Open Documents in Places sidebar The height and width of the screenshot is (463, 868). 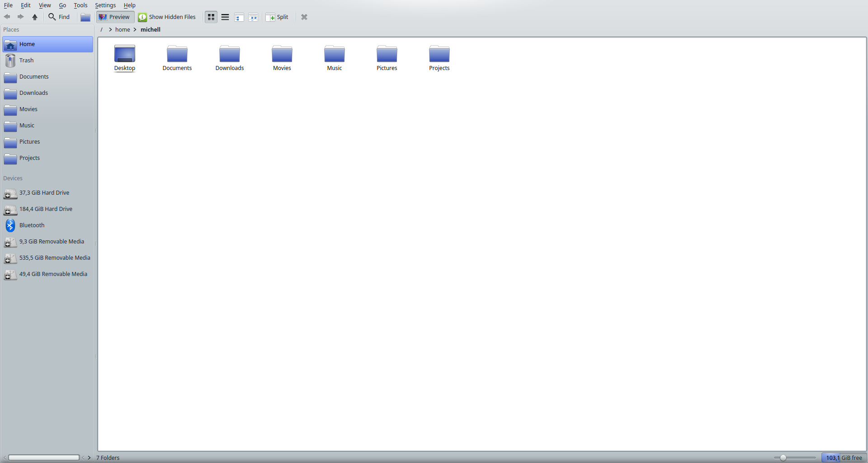pos(47,77)
